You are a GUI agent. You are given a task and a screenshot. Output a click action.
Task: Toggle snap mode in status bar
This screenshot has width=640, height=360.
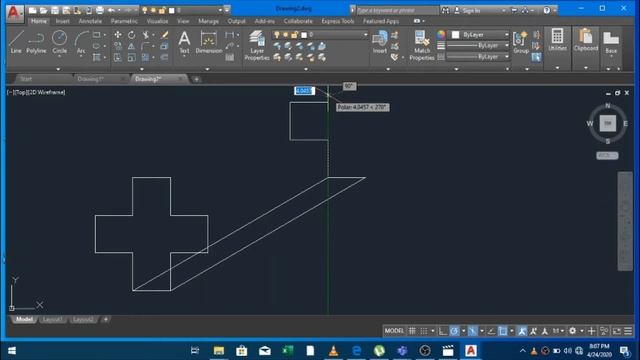424,331
